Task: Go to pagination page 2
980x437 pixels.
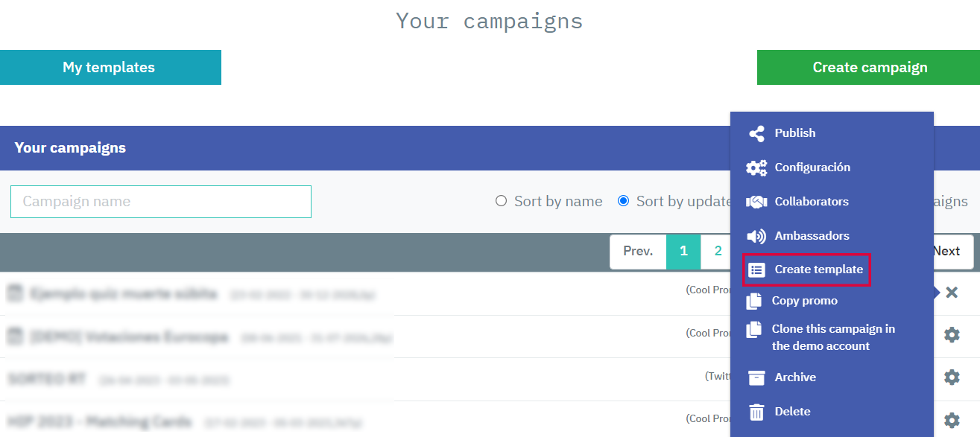Action: [x=718, y=251]
